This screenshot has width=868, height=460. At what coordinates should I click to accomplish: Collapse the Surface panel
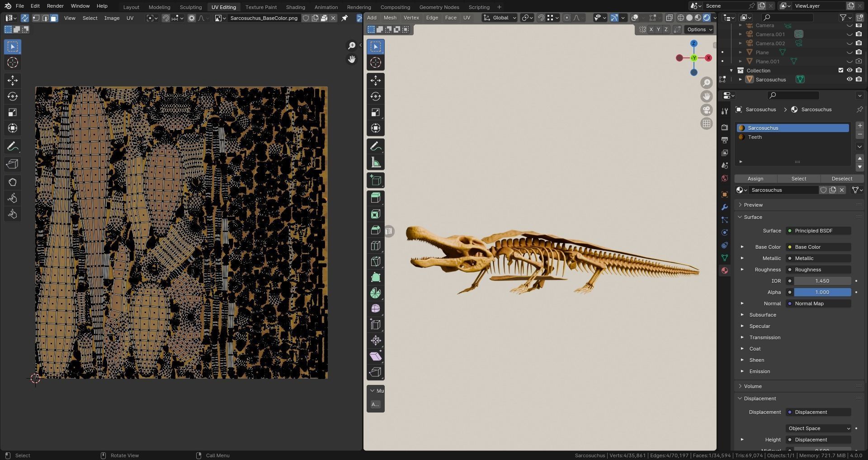point(753,217)
